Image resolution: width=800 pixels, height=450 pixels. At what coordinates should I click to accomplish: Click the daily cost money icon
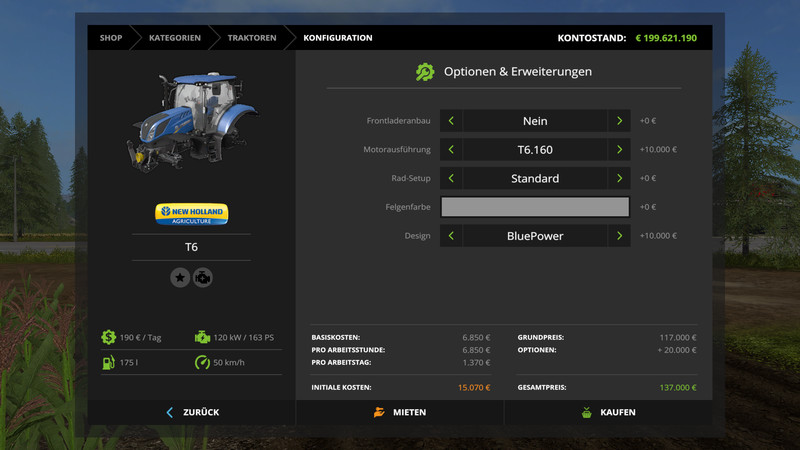click(108, 337)
